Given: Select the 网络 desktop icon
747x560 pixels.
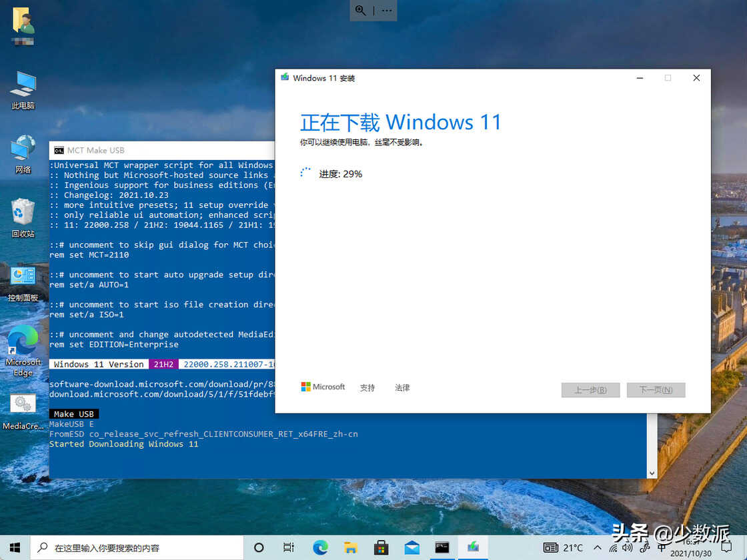Looking at the screenshot, I should 23,154.
